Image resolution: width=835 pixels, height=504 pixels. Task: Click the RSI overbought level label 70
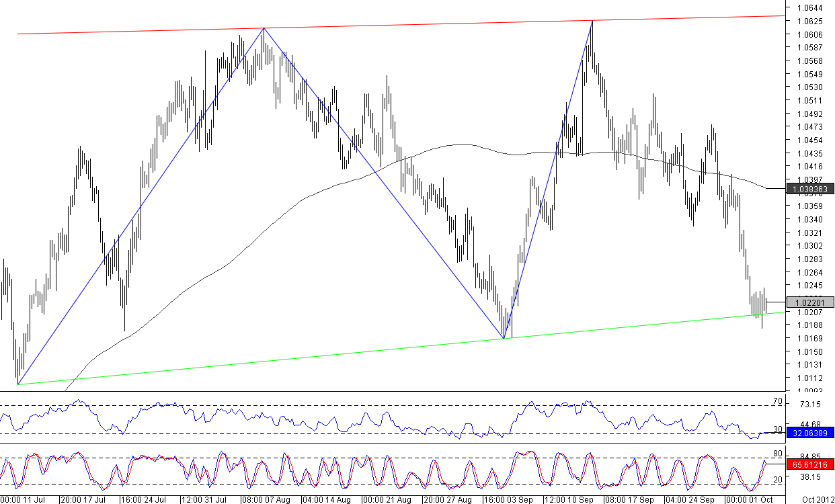(x=777, y=401)
